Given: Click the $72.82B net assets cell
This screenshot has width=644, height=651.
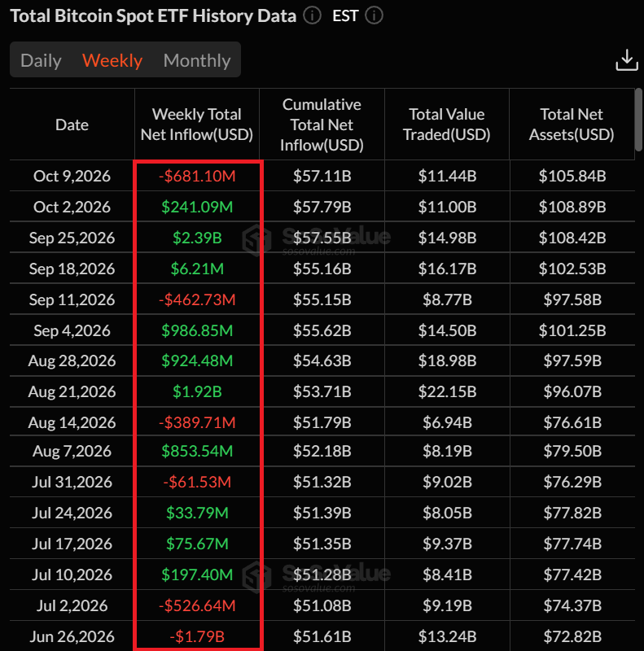Looking at the screenshot, I should (x=572, y=636).
